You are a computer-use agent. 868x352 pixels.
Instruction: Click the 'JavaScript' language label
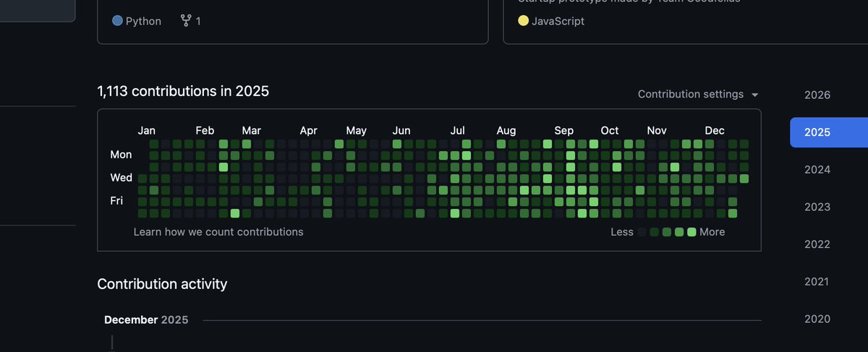pyautogui.click(x=558, y=21)
